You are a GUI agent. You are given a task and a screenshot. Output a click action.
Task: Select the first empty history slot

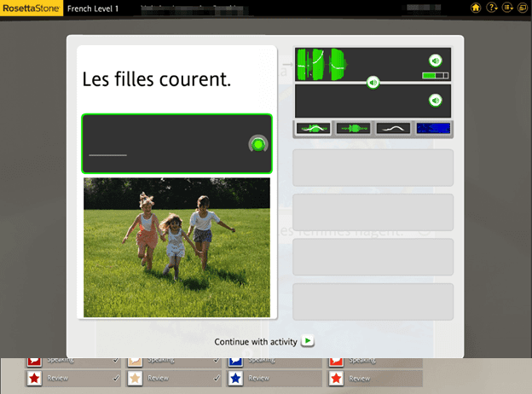(x=373, y=168)
